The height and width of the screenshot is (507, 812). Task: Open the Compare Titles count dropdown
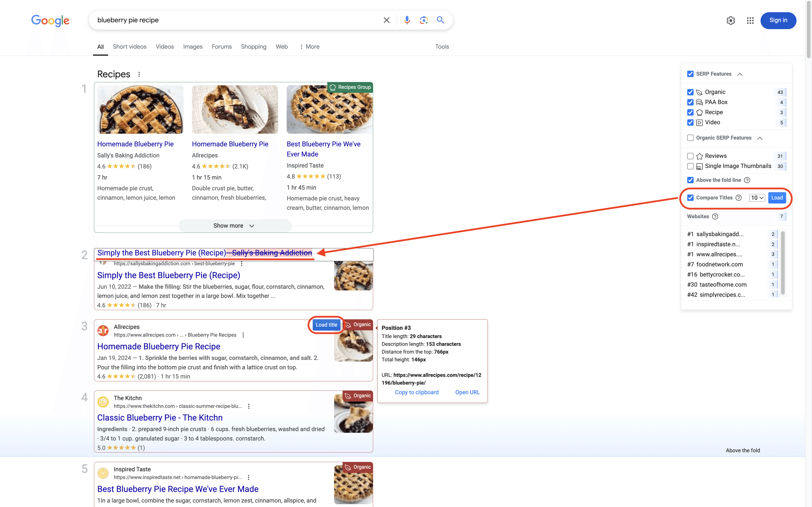[x=757, y=198]
